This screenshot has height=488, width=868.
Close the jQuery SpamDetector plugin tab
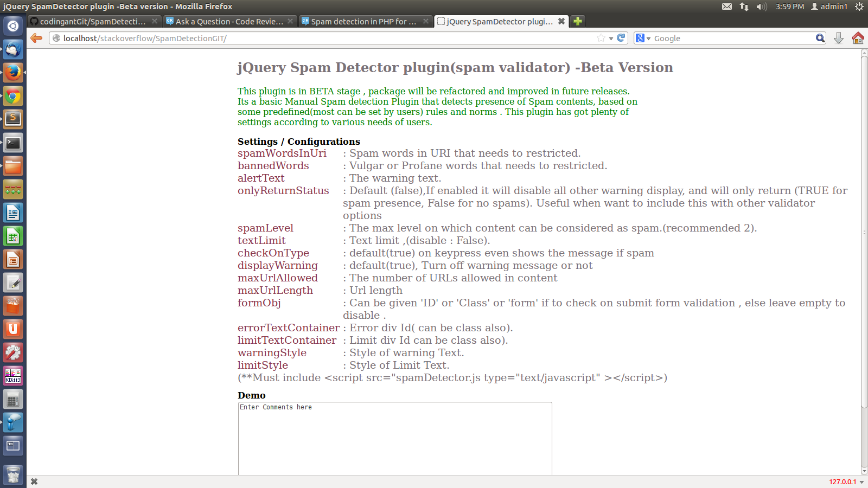[x=561, y=21]
